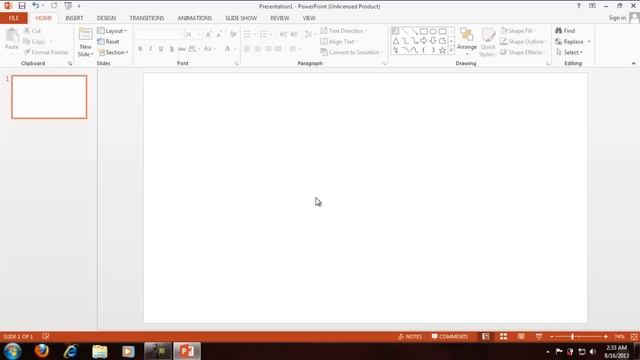This screenshot has height=360, width=640.
Task: Open Quick Styles gallery
Action: pyautogui.click(x=488, y=42)
